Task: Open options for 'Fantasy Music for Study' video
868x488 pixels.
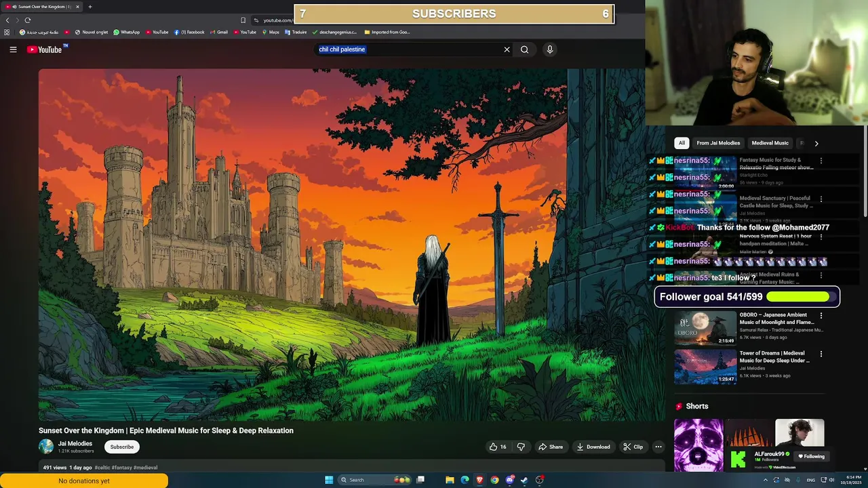Action: tap(821, 161)
